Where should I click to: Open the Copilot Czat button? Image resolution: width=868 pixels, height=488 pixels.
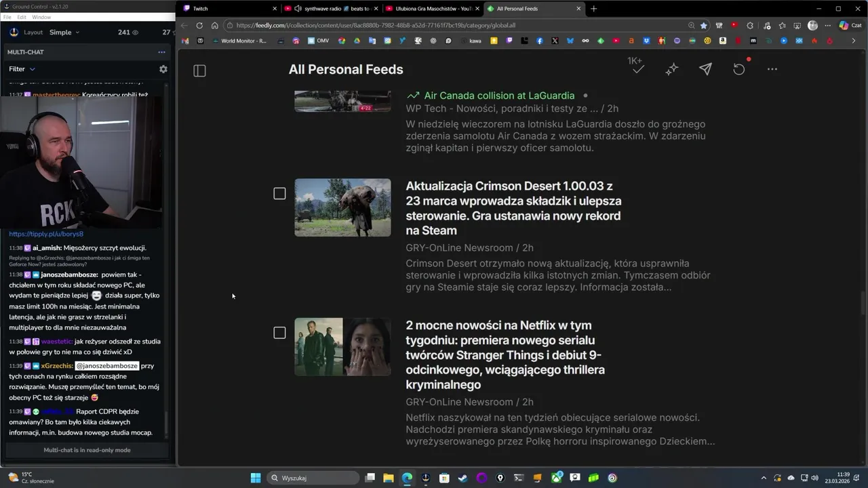pyautogui.click(x=850, y=25)
